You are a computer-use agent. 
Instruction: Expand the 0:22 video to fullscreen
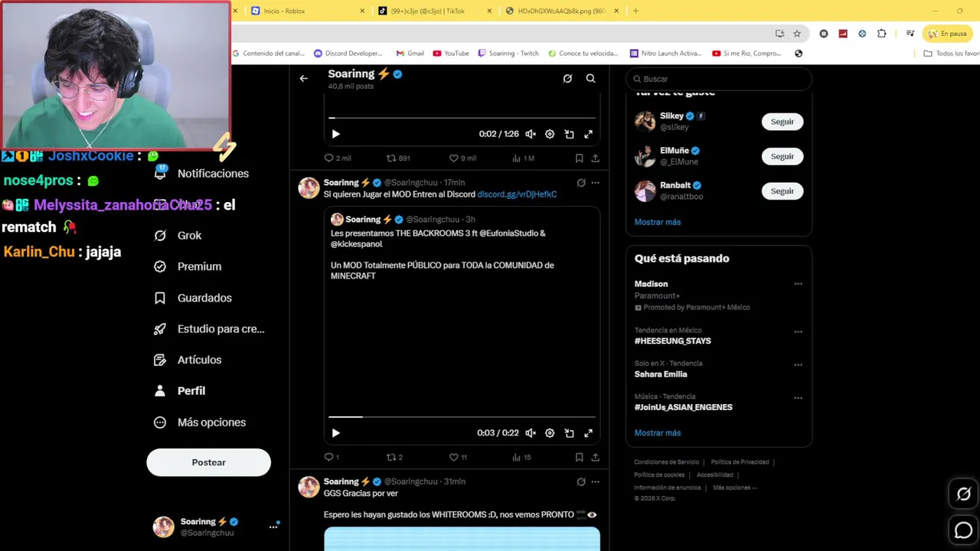[588, 433]
